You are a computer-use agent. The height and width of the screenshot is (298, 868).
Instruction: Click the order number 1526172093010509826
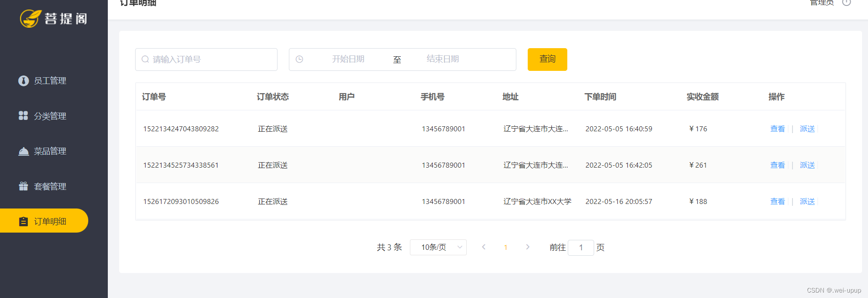coord(181,202)
